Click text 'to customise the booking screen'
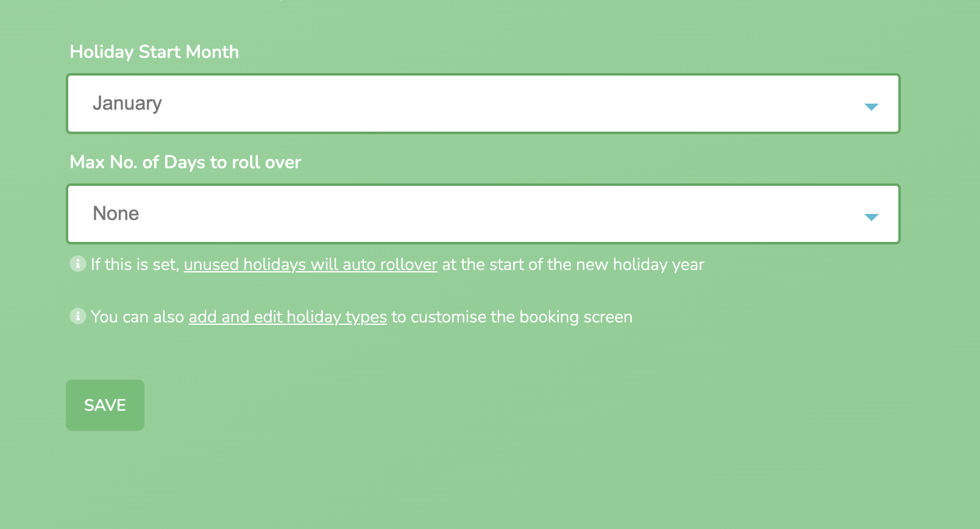 coord(512,317)
